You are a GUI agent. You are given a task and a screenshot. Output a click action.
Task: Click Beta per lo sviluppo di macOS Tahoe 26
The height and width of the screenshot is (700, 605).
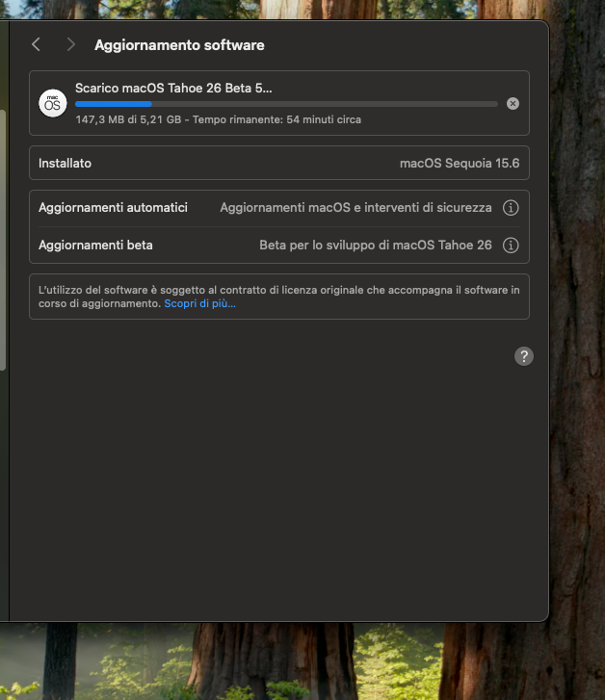click(x=376, y=246)
